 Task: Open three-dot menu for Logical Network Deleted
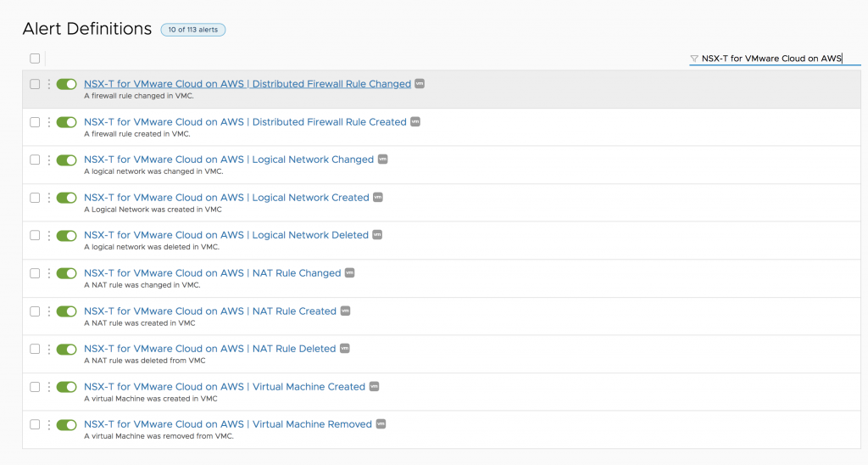tap(49, 235)
